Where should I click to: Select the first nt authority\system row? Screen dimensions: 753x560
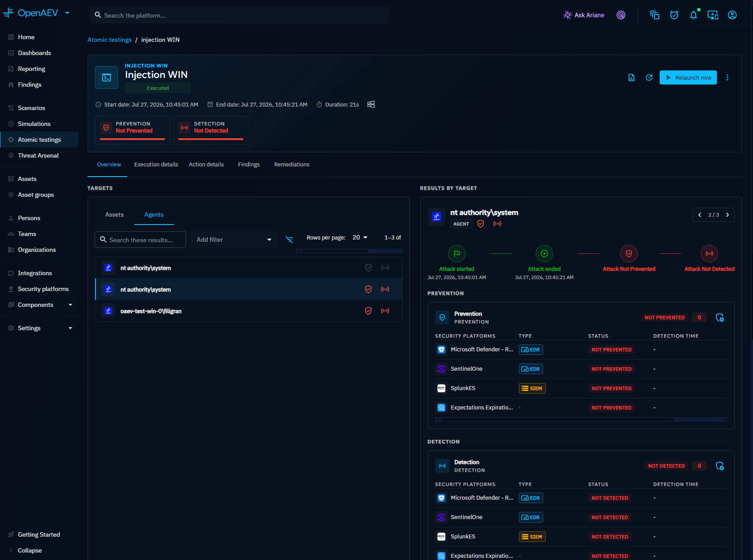[x=249, y=268]
